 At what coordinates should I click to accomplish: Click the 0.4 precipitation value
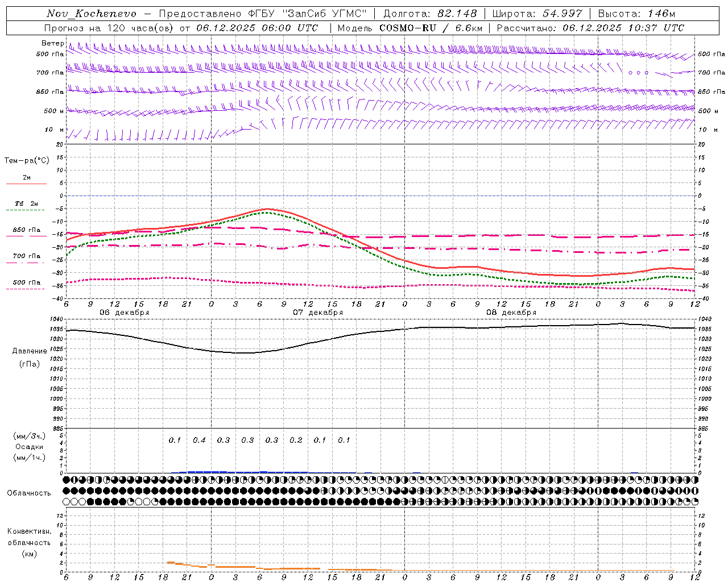tap(199, 440)
